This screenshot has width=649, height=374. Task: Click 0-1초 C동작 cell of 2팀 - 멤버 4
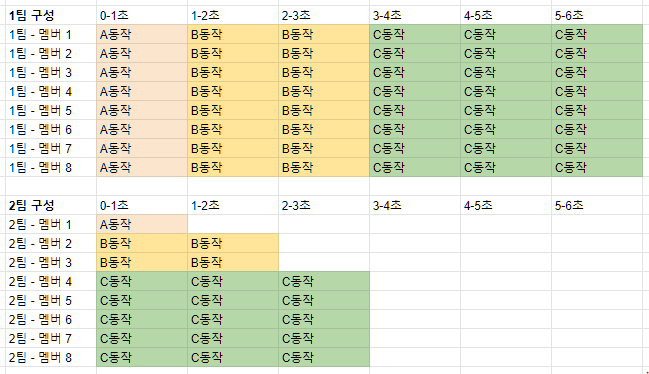click(x=142, y=281)
